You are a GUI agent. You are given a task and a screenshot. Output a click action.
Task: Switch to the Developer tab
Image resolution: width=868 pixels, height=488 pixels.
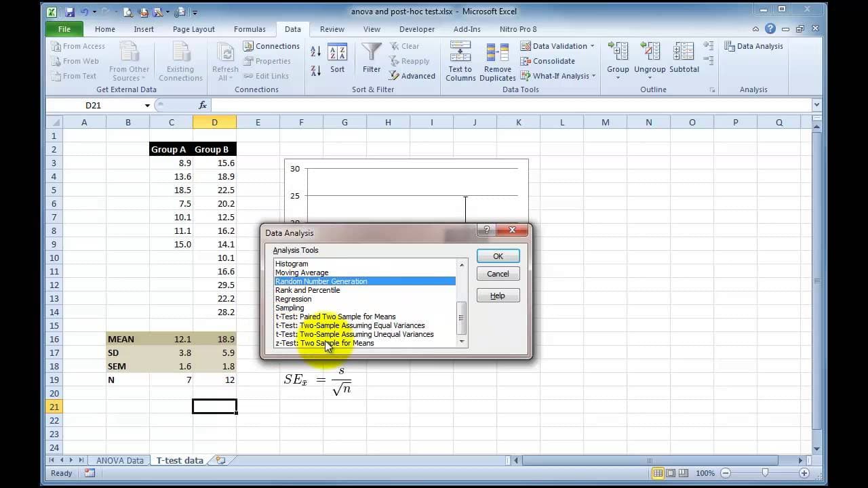point(417,29)
